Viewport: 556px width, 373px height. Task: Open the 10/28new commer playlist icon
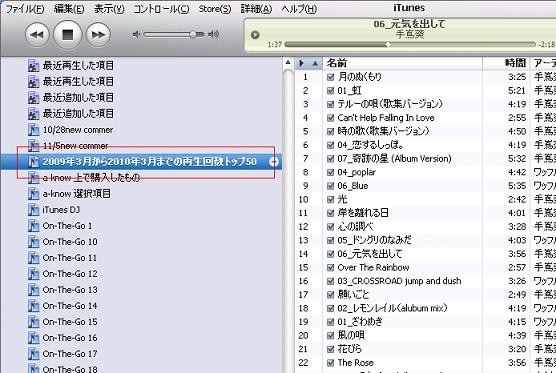pos(33,130)
